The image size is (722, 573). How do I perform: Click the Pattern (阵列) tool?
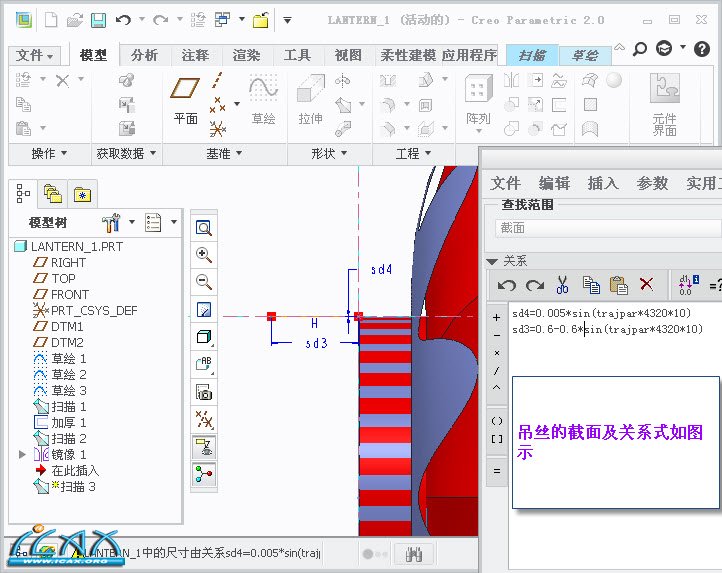(x=478, y=101)
